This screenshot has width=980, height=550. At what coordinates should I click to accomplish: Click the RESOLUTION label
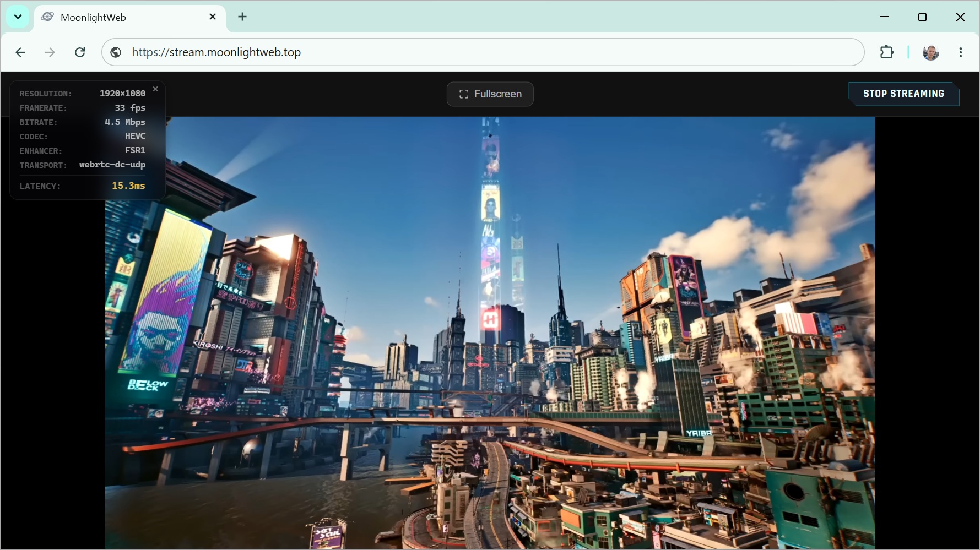point(46,94)
